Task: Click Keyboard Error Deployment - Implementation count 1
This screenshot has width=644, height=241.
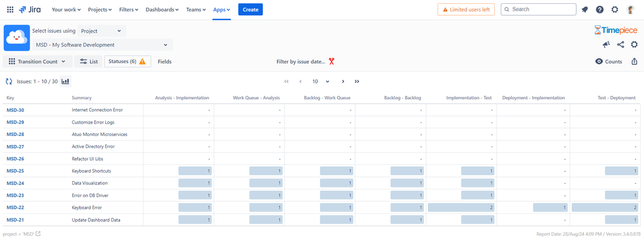Action: pyautogui.click(x=550, y=207)
